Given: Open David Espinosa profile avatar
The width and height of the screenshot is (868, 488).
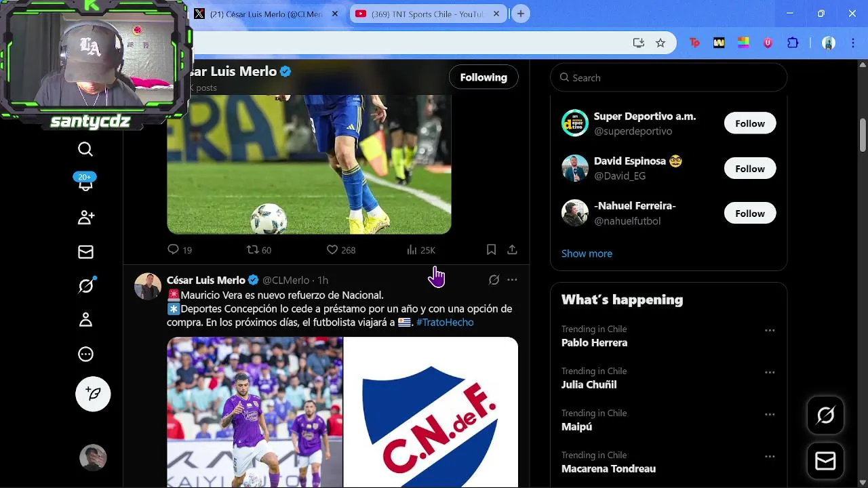Looking at the screenshot, I should click(x=574, y=168).
